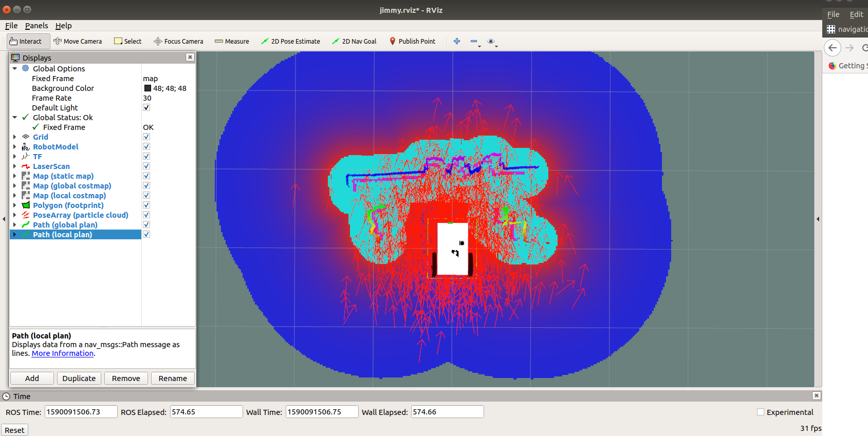Open the File menu in RViz
Image resolution: width=868 pixels, height=436 pixels.
(11, 26)
